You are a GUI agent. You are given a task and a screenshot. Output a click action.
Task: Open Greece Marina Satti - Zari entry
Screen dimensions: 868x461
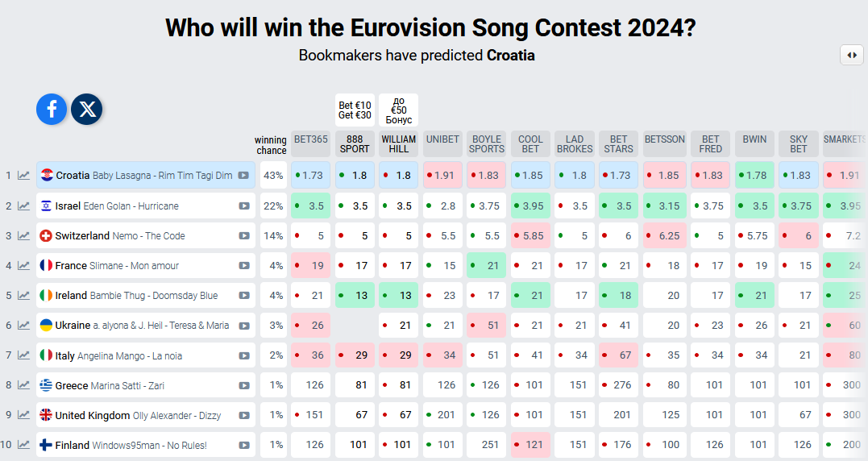pos(110,385)
